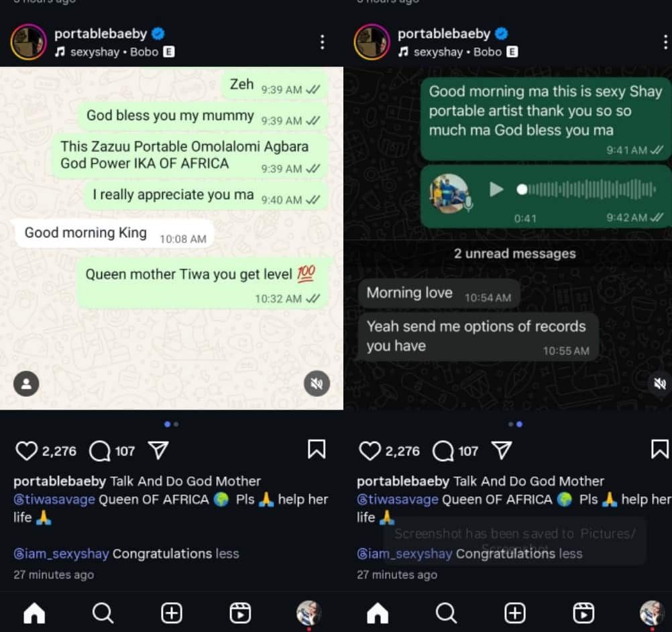Go to Home tab in left navigation bar
672x632 pixels.
34,613
